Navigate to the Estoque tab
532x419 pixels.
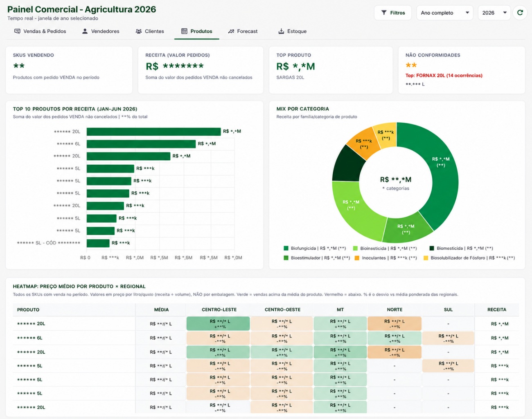tap(293, 31)
